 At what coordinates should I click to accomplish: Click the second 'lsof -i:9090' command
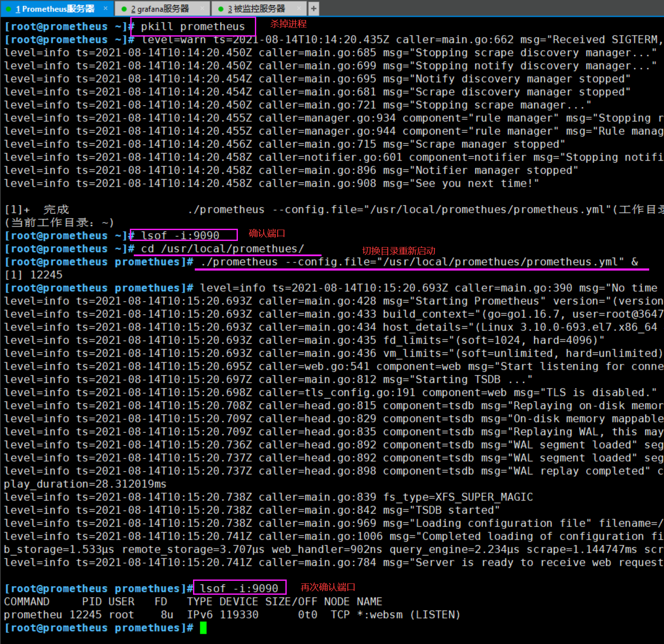[x=239, y=589]
